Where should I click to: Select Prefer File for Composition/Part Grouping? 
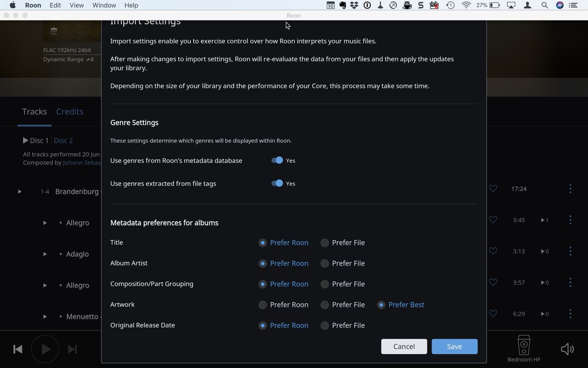pos(343,284)
